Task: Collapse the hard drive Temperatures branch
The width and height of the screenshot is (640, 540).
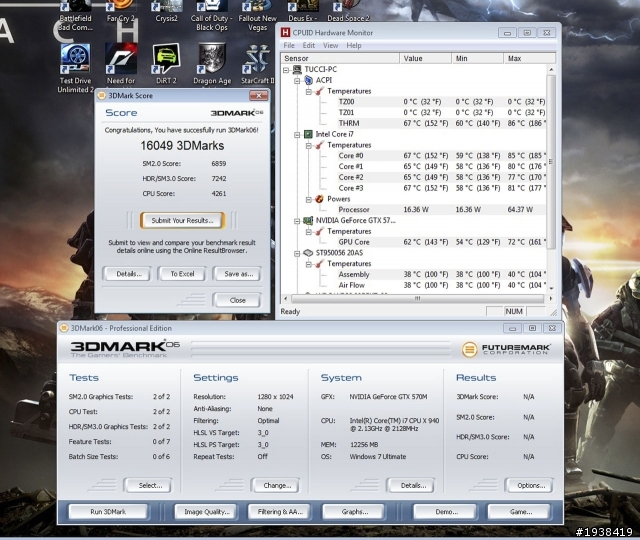Action: [309, 264]
